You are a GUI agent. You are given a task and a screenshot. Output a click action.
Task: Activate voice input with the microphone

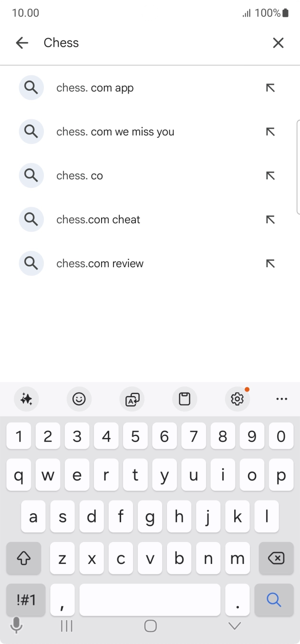pyautogui.click(x=16, y=625)
